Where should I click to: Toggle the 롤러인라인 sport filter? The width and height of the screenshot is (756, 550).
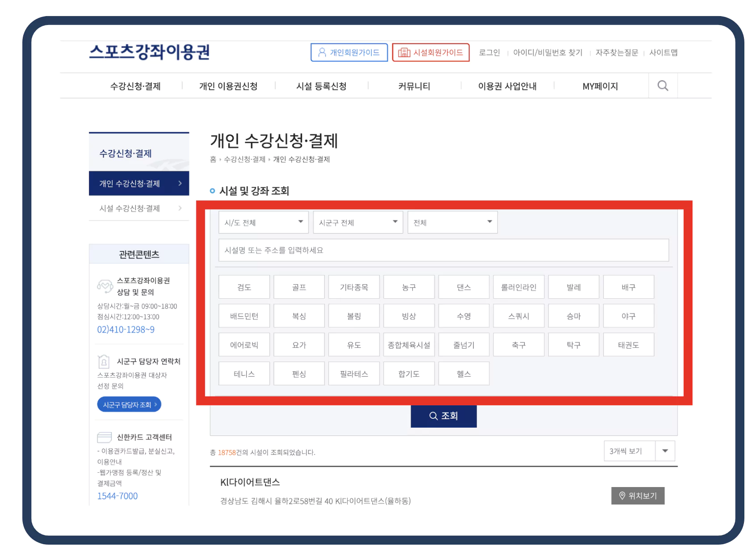(519, 287)
